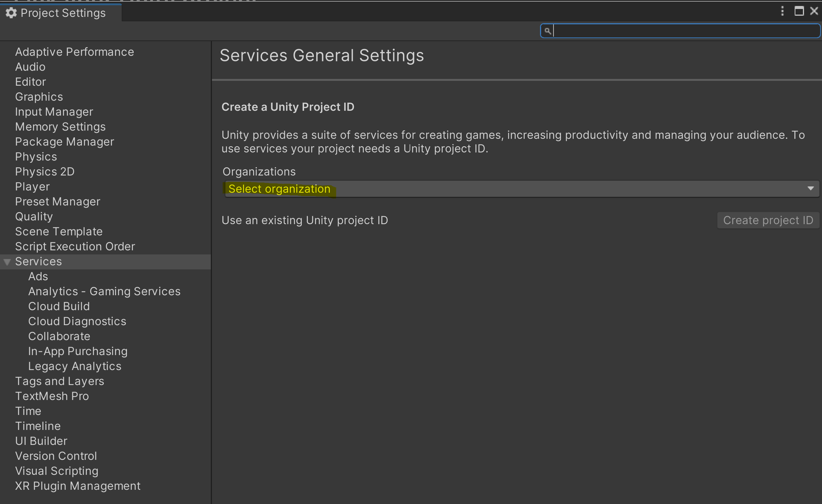Open Visual Scripting settings

click(57, 471)
